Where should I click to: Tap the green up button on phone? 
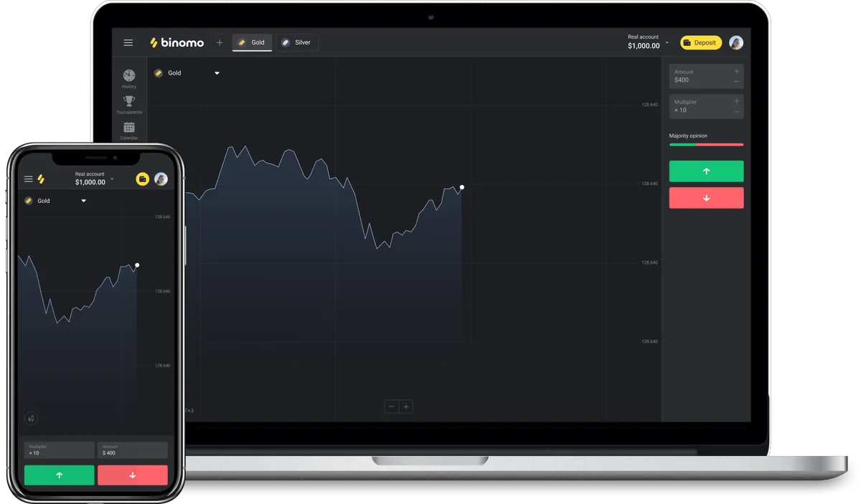pyautogui.click(x=60, y=475)
